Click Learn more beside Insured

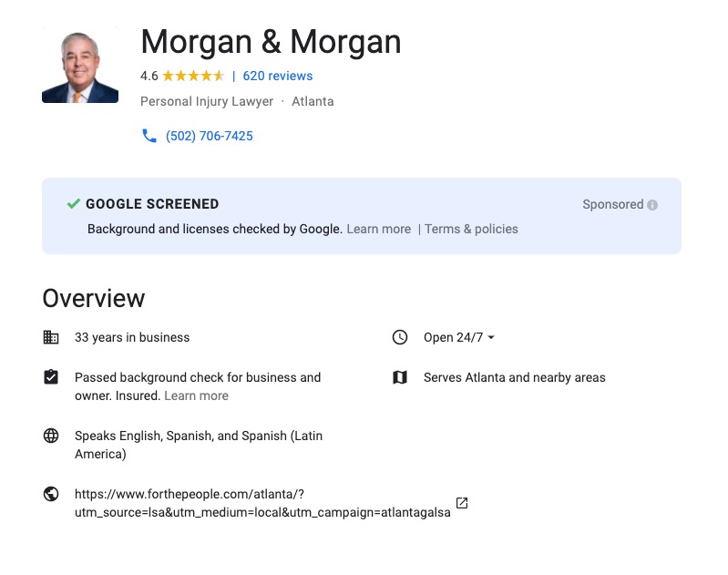[x=196, y=395]
